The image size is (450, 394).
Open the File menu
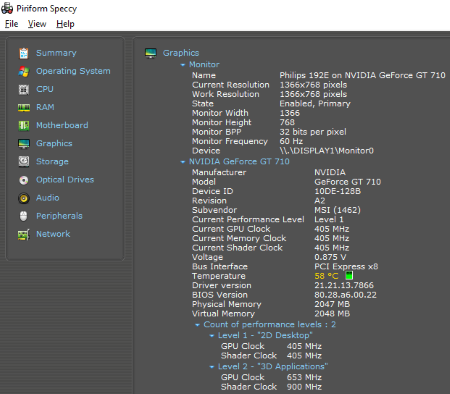[11, 24]
